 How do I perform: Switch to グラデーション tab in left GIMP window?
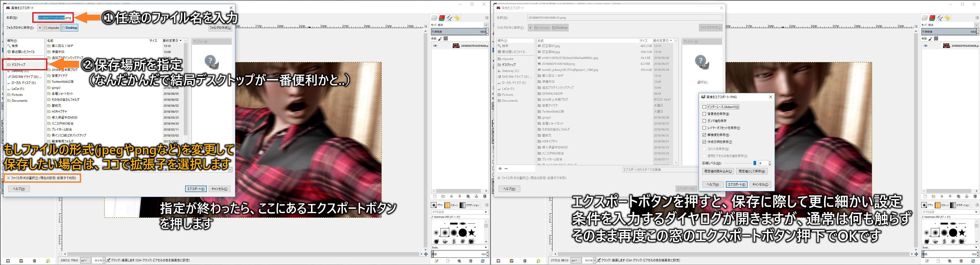pyautogui.click(x=469, y=205)
